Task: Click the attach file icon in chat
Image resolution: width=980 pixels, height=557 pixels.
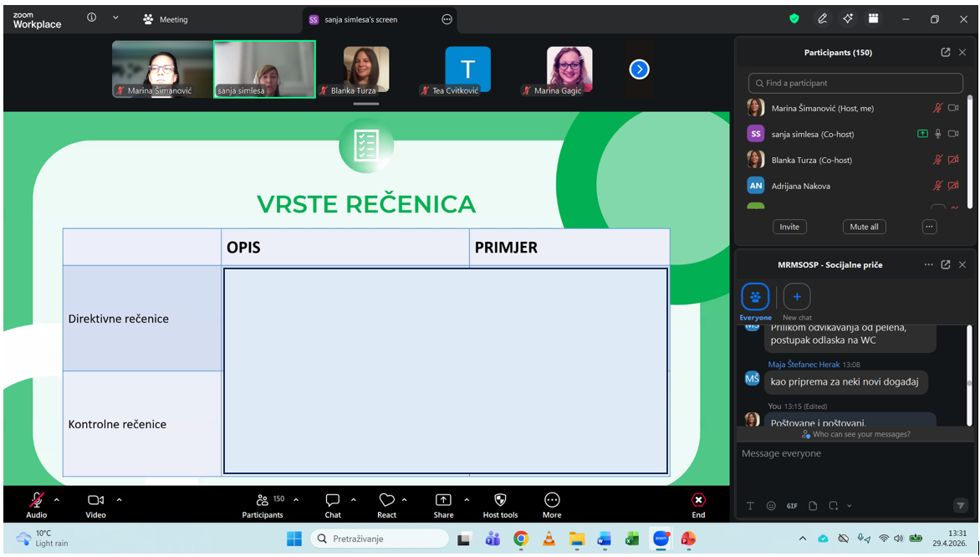Action: (813, 506)
